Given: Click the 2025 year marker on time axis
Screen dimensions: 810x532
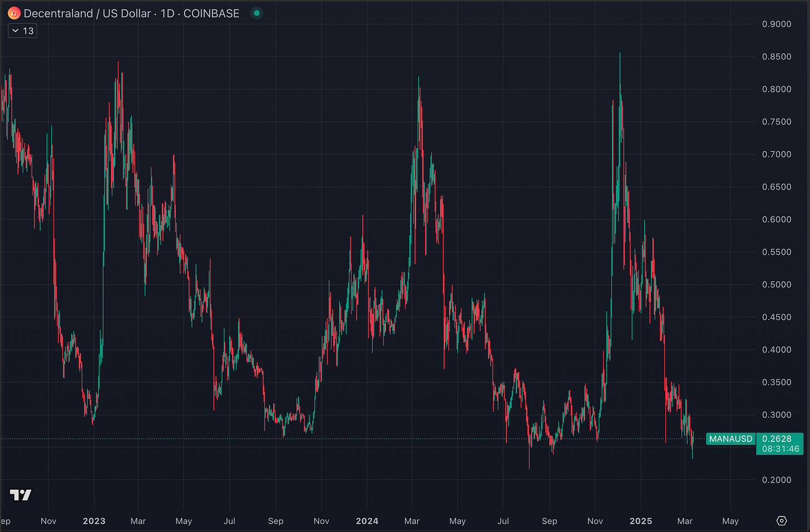Looking at the screenshot, I should [x=641, y=521].
